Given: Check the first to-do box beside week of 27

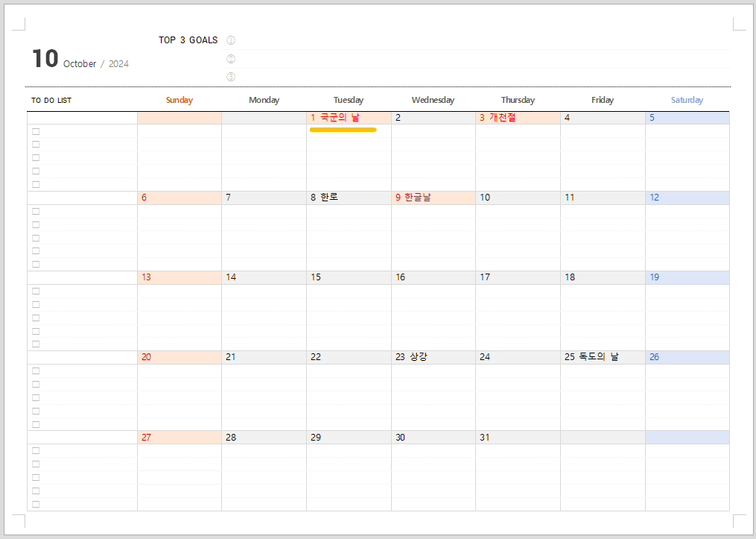Looking at the screenshot, I should pyautogui.click(x=36, y=451).
